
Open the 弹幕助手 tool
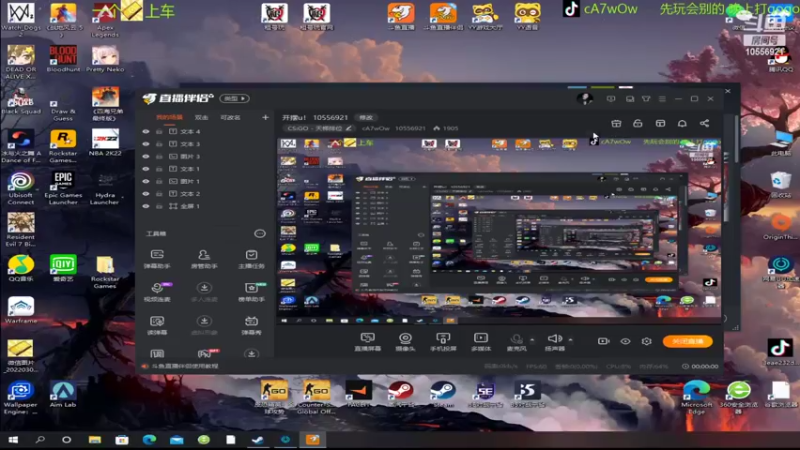157,259
